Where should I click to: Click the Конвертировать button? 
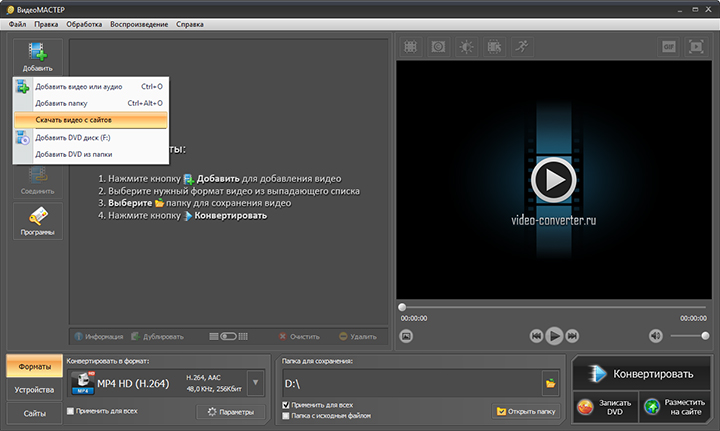tap(641, 374)
